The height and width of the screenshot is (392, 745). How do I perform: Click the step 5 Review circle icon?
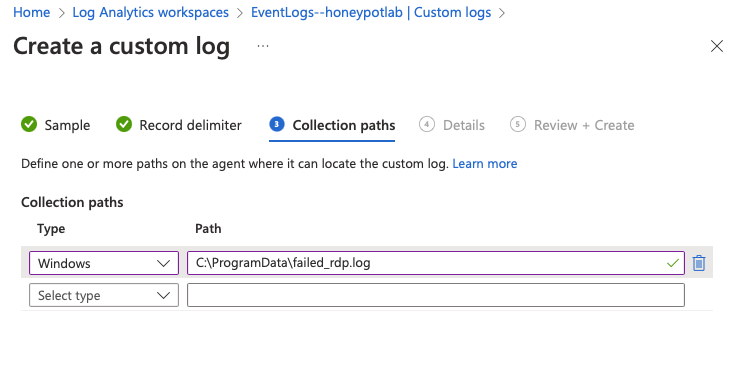[x=518, y=124]
